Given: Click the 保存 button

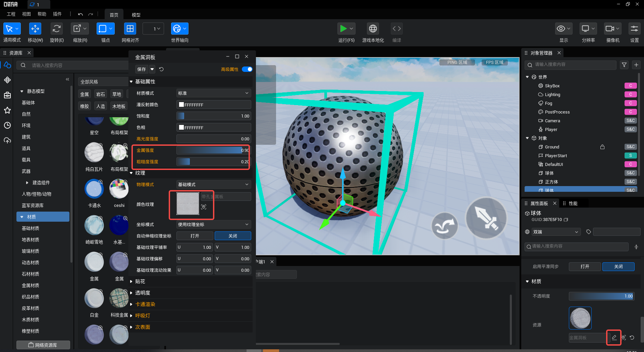Looking at the screenshot, I should pyautogui.click(x=142, y=69).
